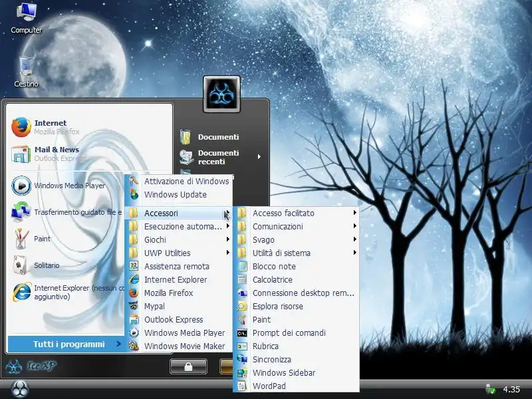Image resolution: width=532 pixels, height=399 pixels.
Task: Click the Documenti link in right pane
Action: pyautogui.click(x=218, y=137)
